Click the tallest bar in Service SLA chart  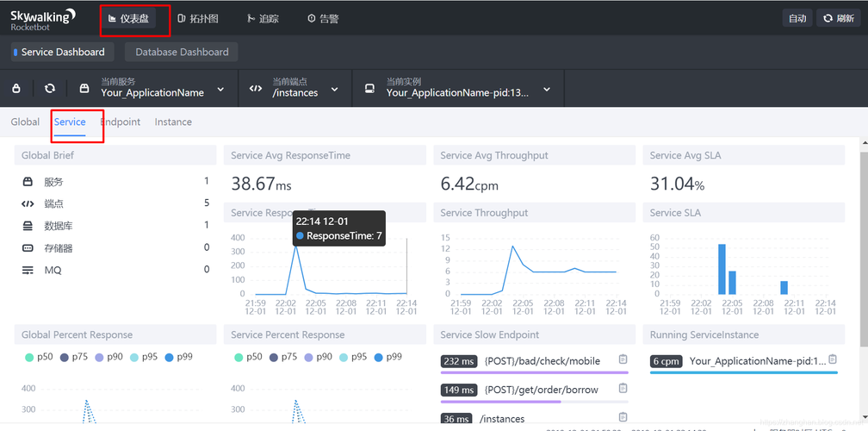coord(722,268)
